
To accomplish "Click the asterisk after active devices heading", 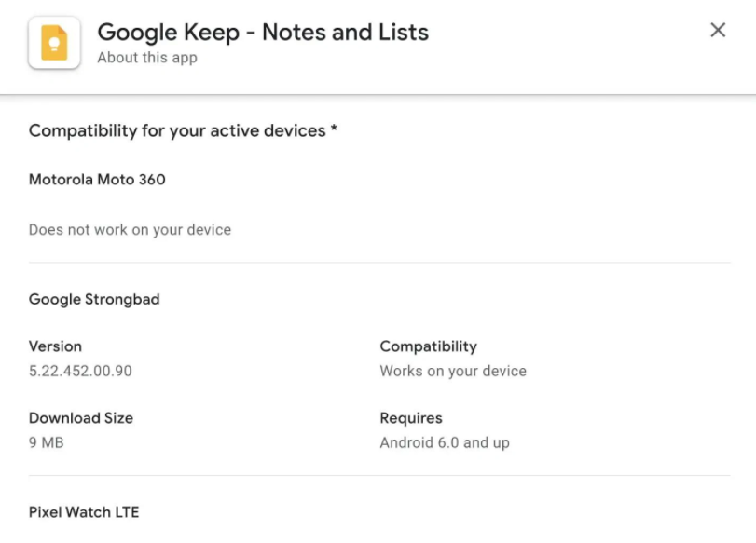I will click(334, 129).
